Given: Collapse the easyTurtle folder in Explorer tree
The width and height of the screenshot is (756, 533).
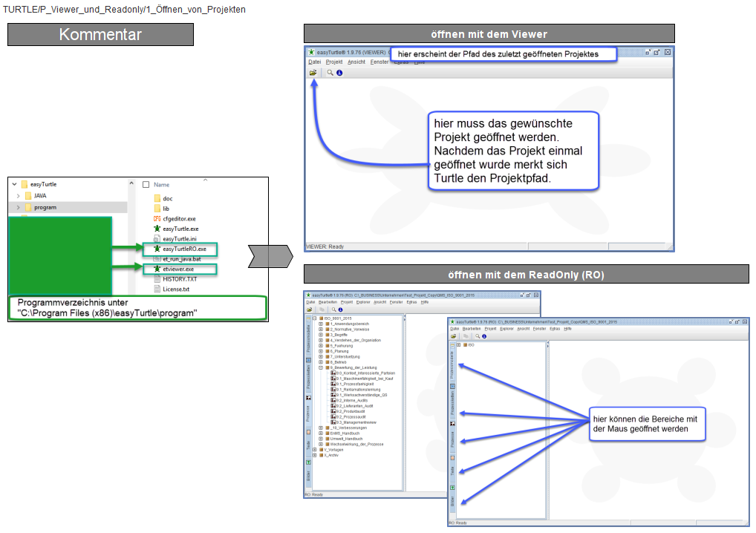Looking at the screenshot, I should point(14,184).
